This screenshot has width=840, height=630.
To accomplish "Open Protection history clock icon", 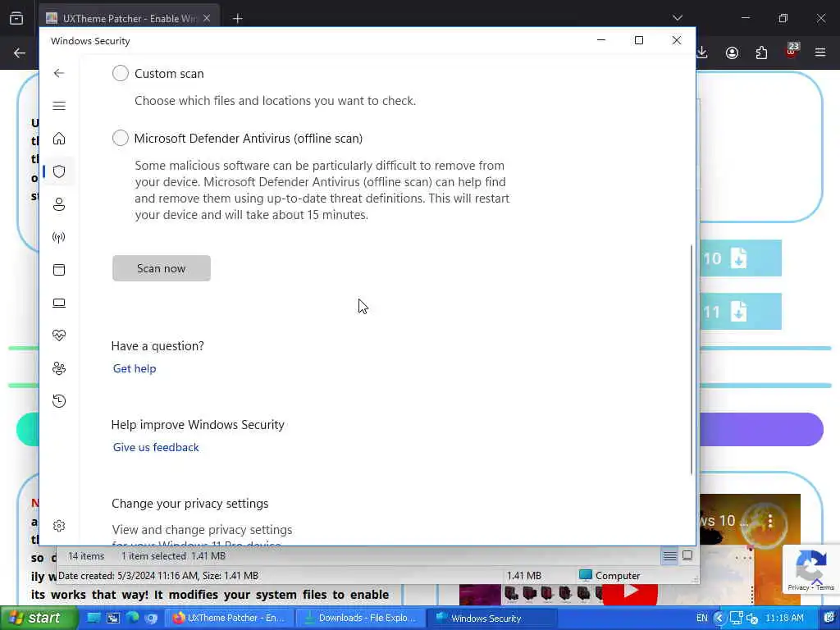I will pyautogui.click(x=59, y=400).
